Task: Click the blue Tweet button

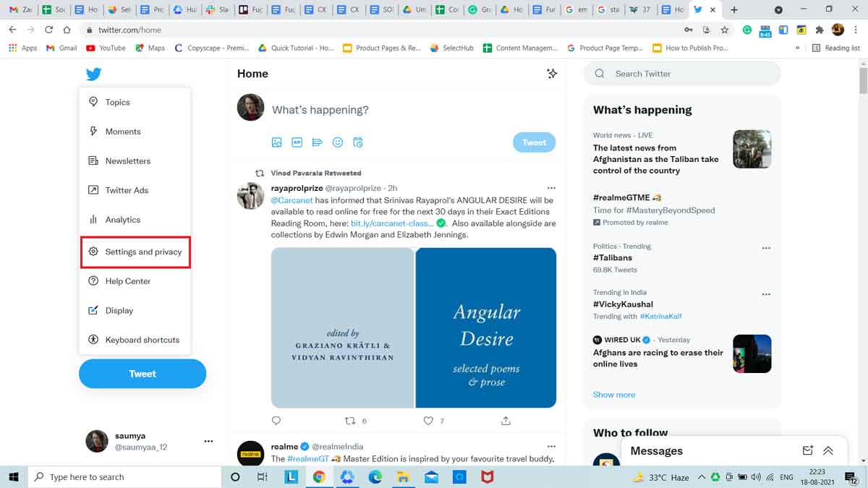Action: [x=142, y=373]
